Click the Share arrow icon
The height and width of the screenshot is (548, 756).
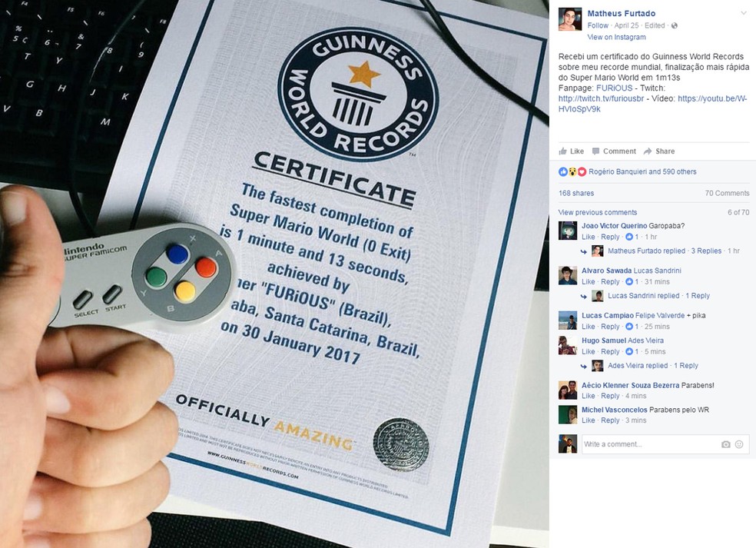click(x=648, y=151)
